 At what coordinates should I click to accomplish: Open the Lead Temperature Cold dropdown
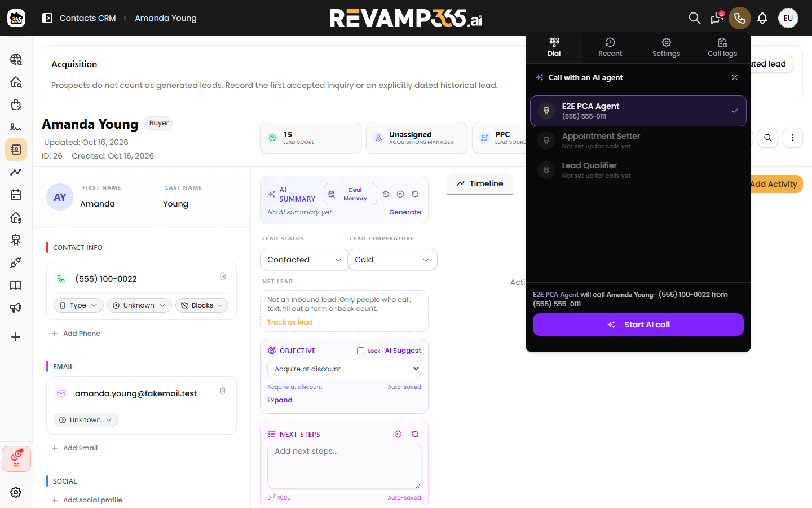pyautogui.click(x=392, y=260)
